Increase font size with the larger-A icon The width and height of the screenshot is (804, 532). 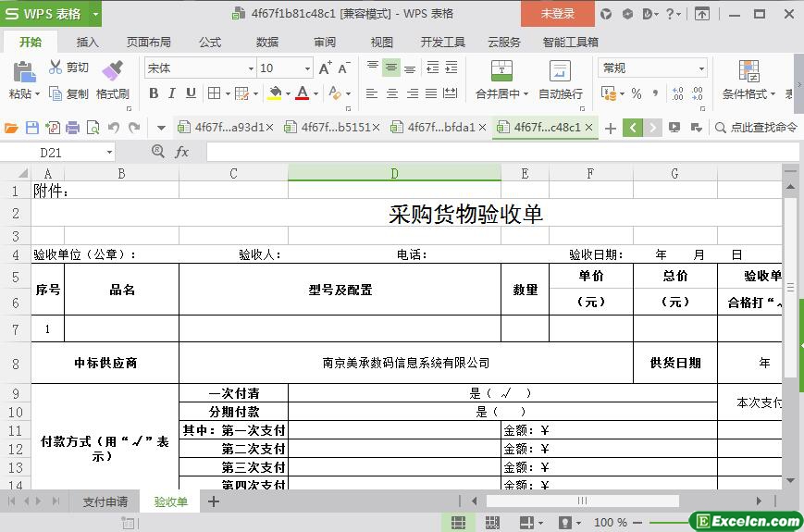pos(325,68)
